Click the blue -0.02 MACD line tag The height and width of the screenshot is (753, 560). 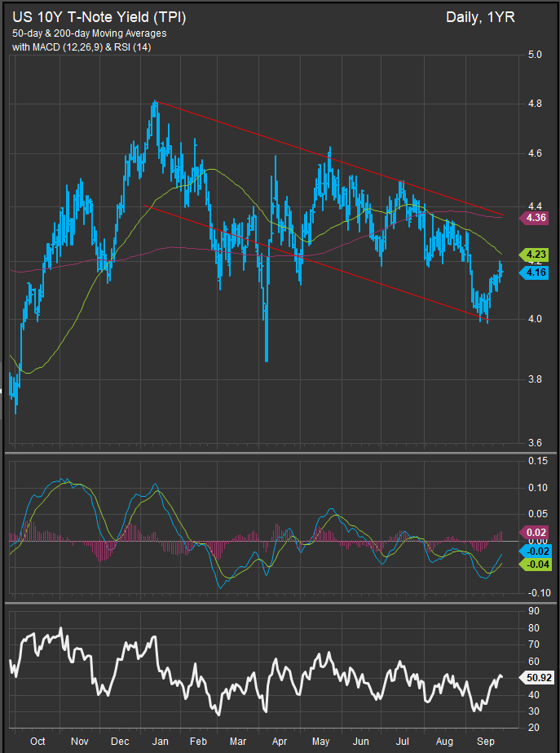(536, 551)
